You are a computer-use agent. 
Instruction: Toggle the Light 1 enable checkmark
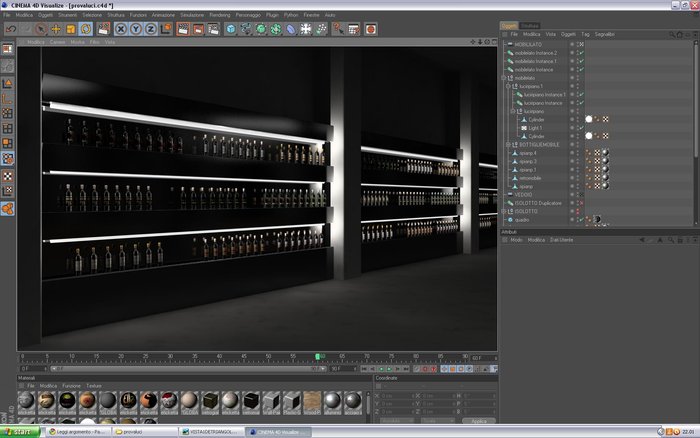point(582,128)
